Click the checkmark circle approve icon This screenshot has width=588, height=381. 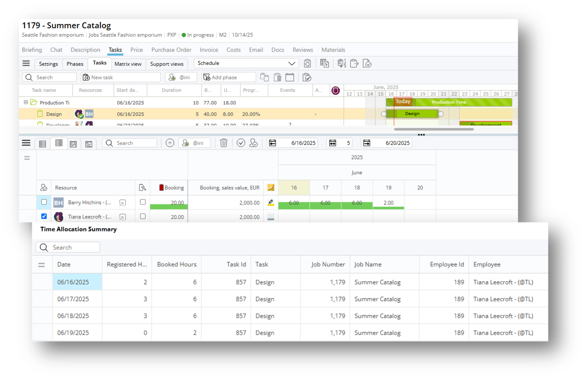(x=241, y=143)
